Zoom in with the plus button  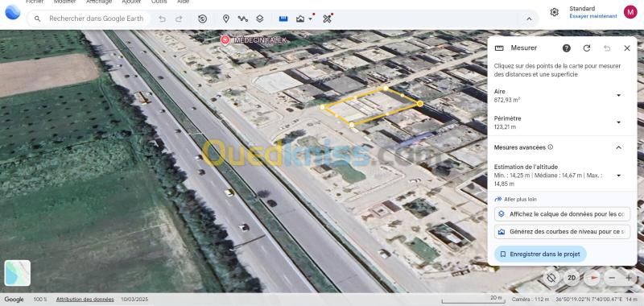[629, 278]
